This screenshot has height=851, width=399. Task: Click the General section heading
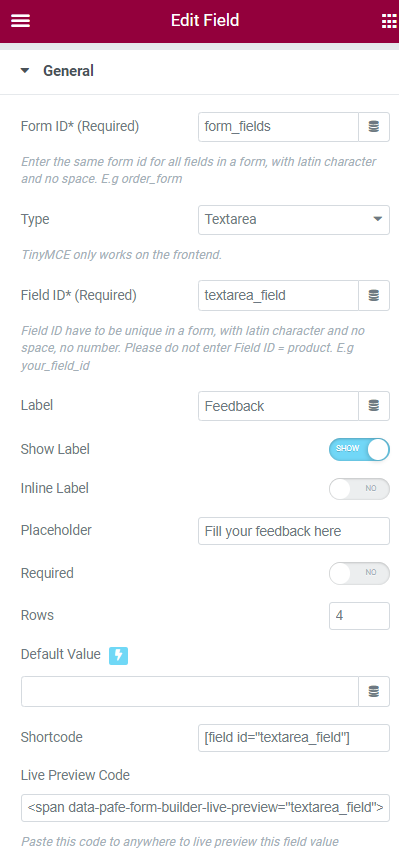coord(68,71)
